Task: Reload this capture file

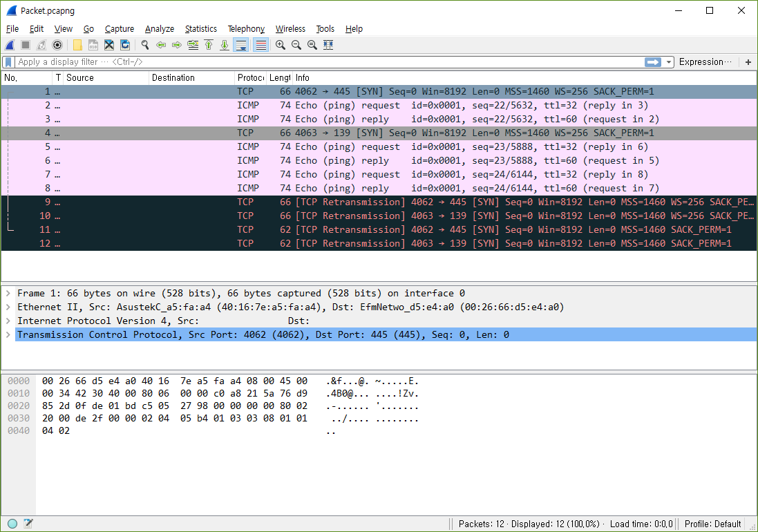Action: (125, 45)
